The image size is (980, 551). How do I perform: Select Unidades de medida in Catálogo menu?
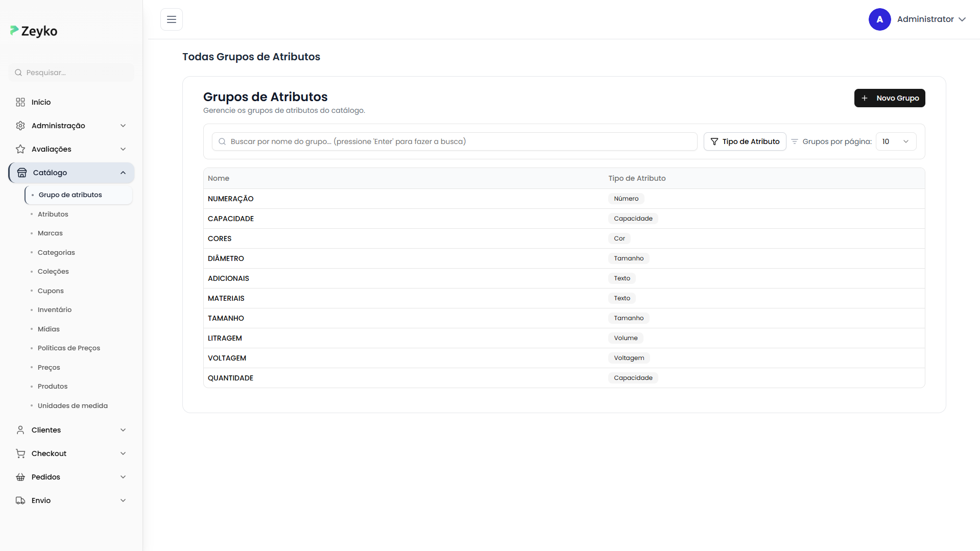73,405
